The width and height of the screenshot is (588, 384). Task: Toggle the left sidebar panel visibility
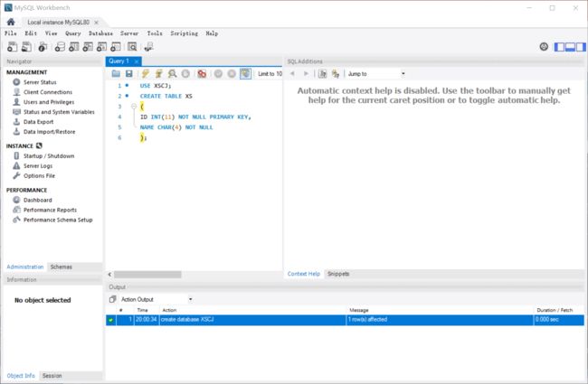tap(559, 47)
